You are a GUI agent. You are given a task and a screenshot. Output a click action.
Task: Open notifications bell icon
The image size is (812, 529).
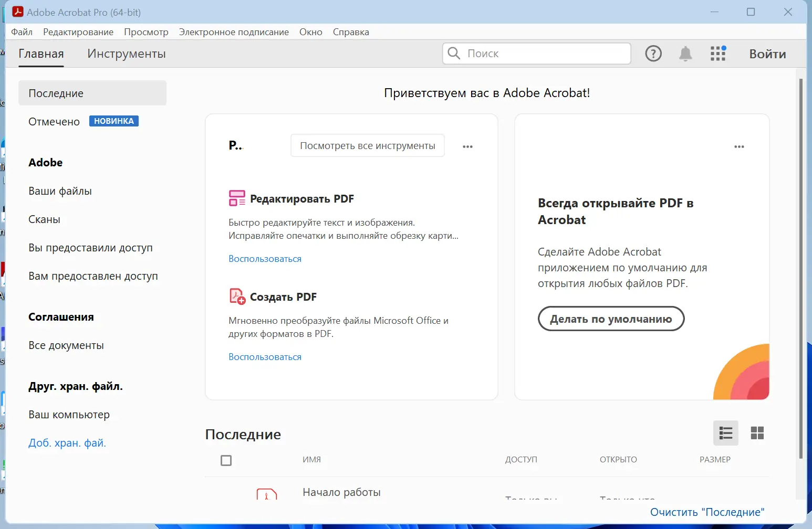[x=685, y=54]
